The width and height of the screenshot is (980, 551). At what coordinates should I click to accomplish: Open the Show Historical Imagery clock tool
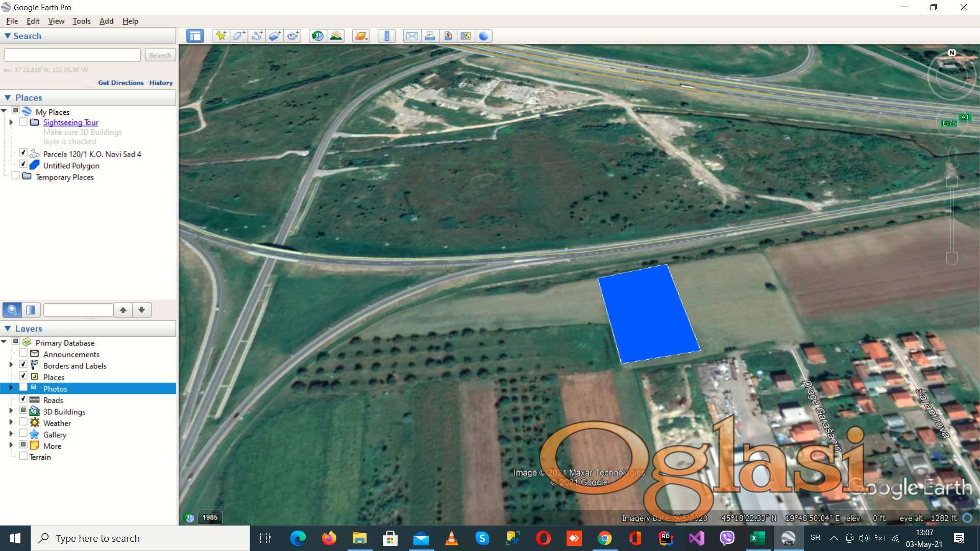pyautogui.click(x=317, y=36)
